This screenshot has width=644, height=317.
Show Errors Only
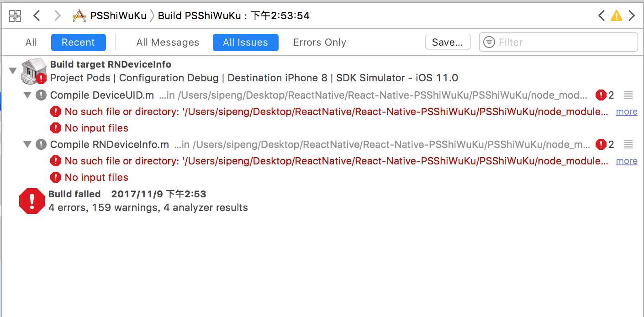coord(320,42)
